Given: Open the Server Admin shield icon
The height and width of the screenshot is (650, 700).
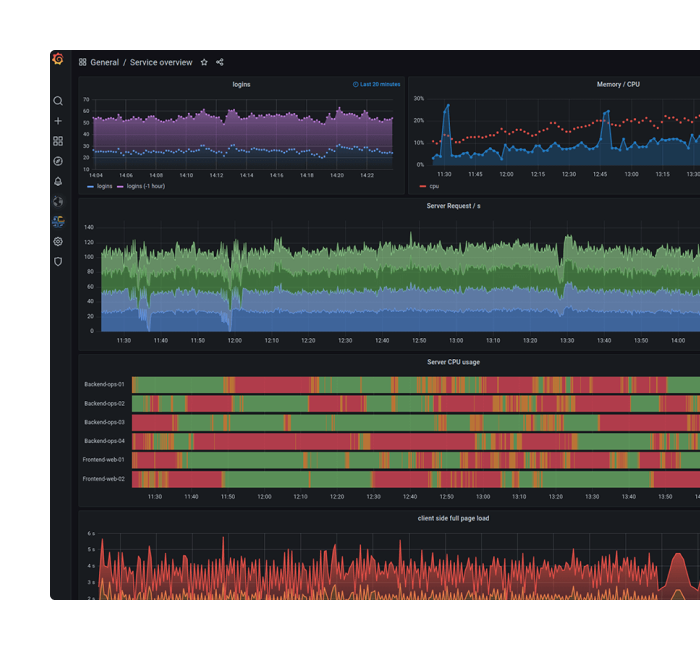Looking at the screenshot, I should click(58, 261).
